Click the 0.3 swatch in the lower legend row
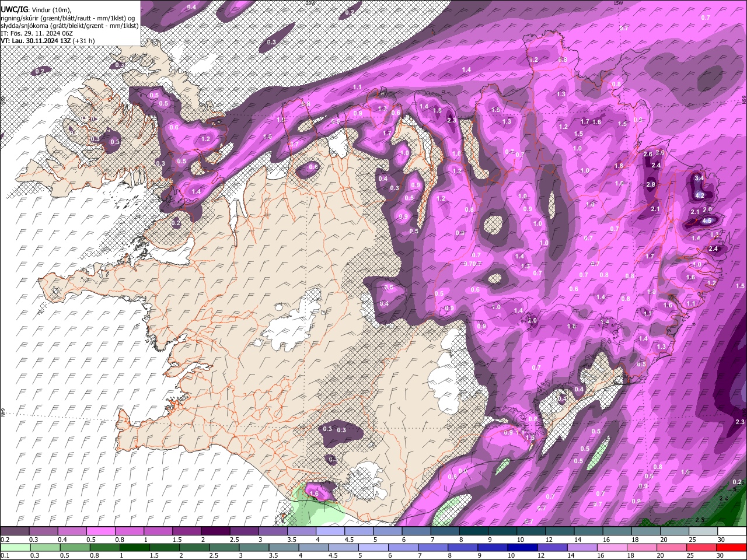747x560 pixels. (45, 548)
